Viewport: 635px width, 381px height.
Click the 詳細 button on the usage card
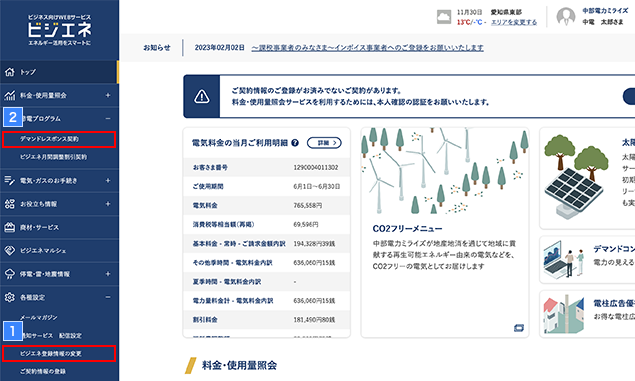(x=324, y=143)
